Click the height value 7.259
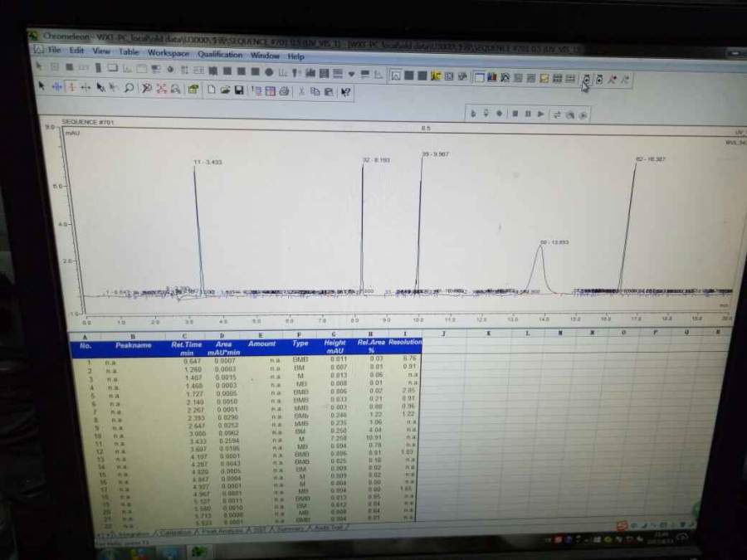 339,438
